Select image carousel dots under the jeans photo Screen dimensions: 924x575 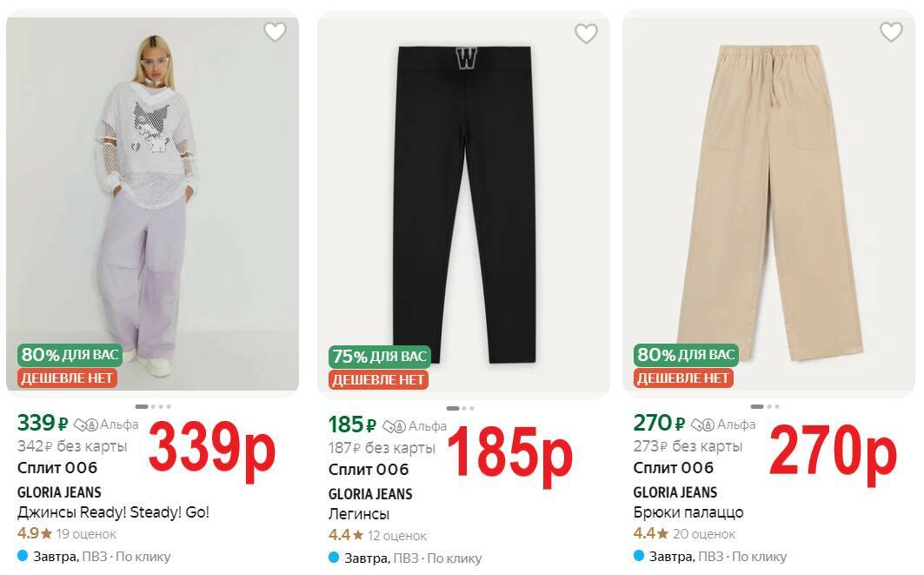[153, 406]
